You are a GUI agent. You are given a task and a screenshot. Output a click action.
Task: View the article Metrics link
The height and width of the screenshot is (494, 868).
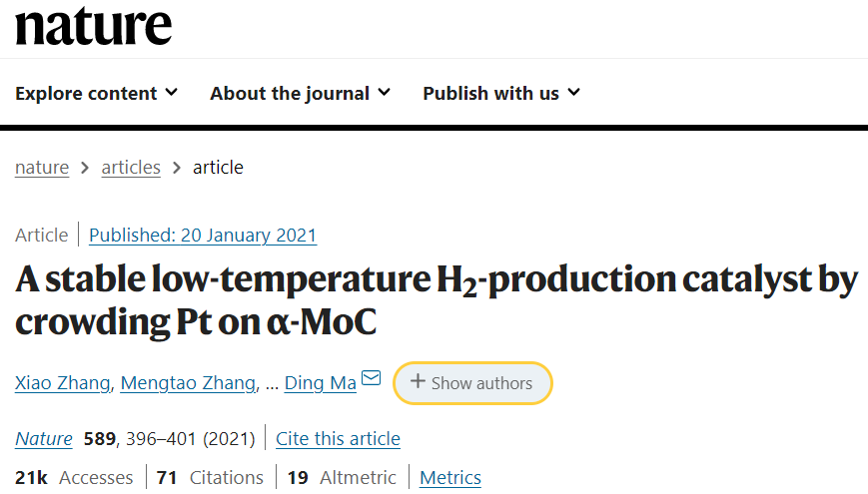pos(450,477)
